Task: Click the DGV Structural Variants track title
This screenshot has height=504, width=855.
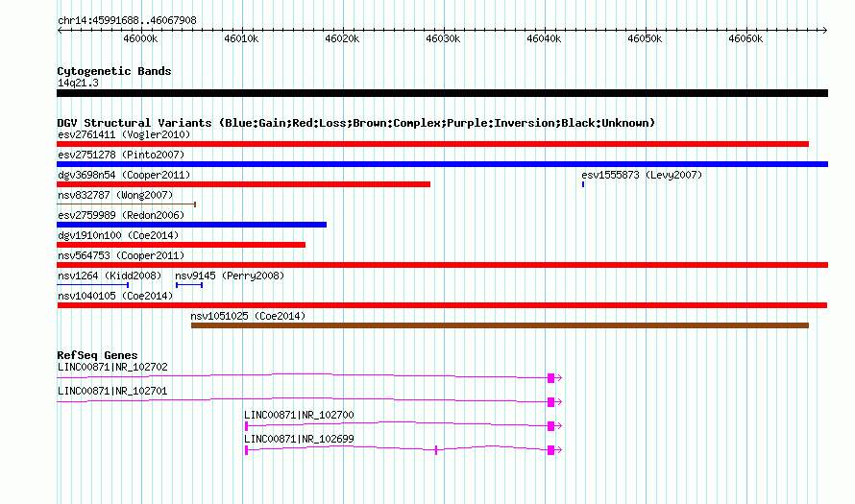Action: click(x=356, y=123)
